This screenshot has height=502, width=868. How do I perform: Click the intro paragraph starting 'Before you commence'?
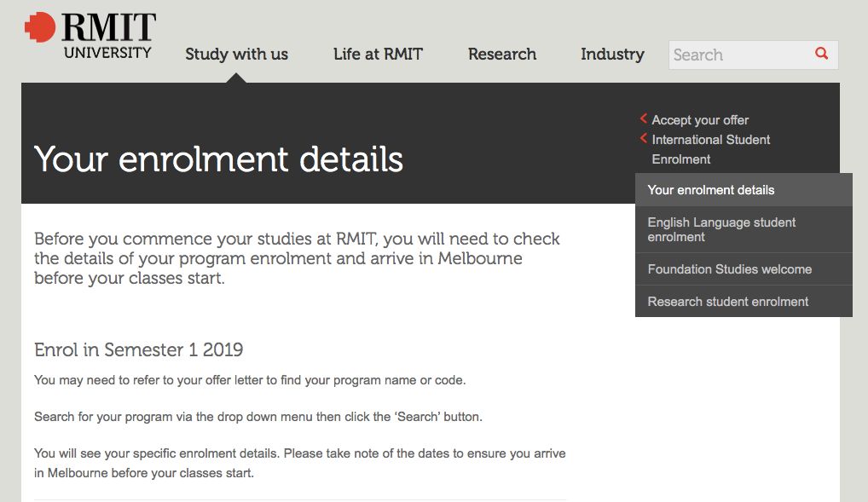(x=298, y=258)
